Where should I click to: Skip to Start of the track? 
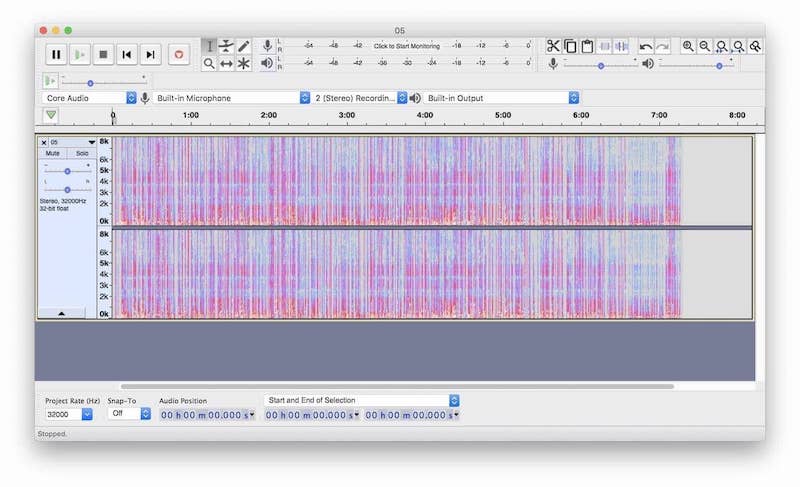coord(126,54)
